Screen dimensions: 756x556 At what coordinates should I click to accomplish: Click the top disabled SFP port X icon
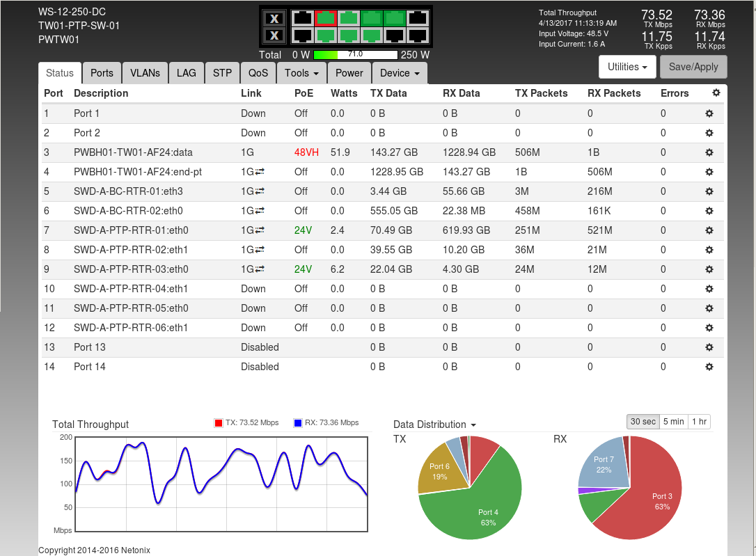tap(275, 18)
